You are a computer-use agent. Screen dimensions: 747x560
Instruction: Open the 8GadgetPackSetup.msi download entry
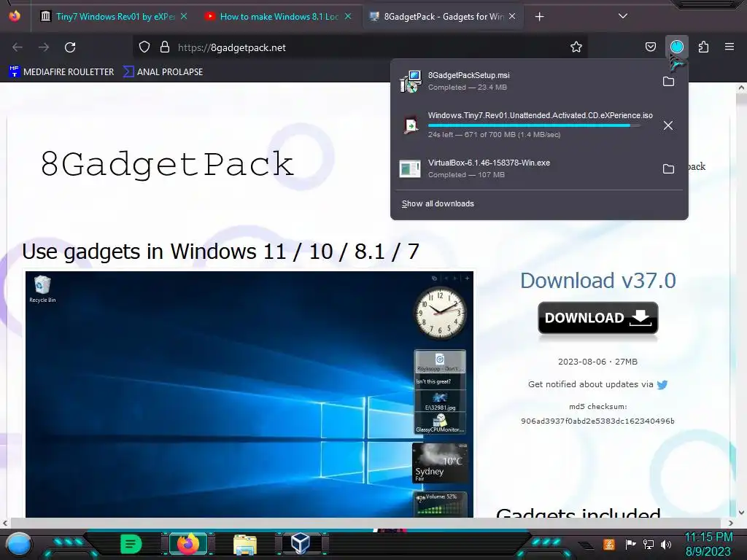(x=527, y=81)
